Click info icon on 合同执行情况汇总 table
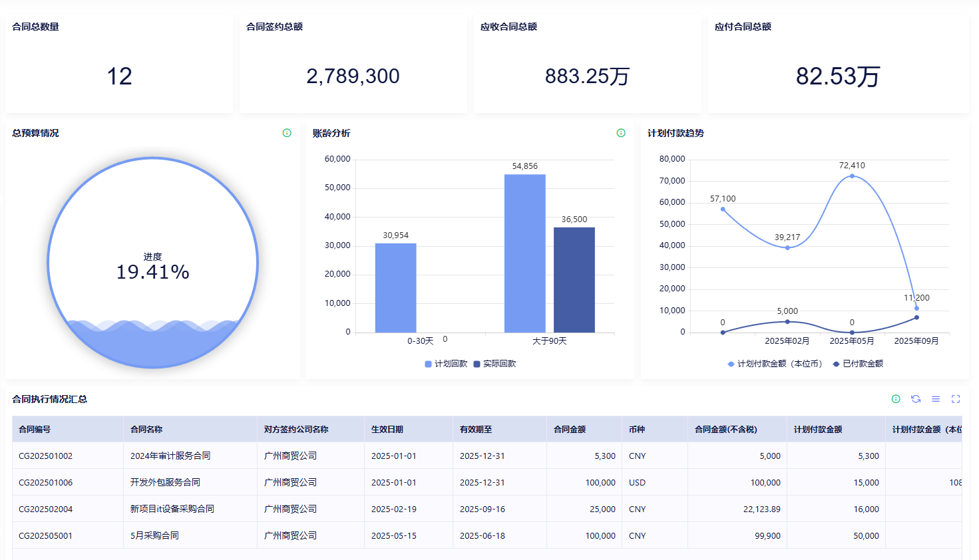979x560 pixels. click(896, 399)
